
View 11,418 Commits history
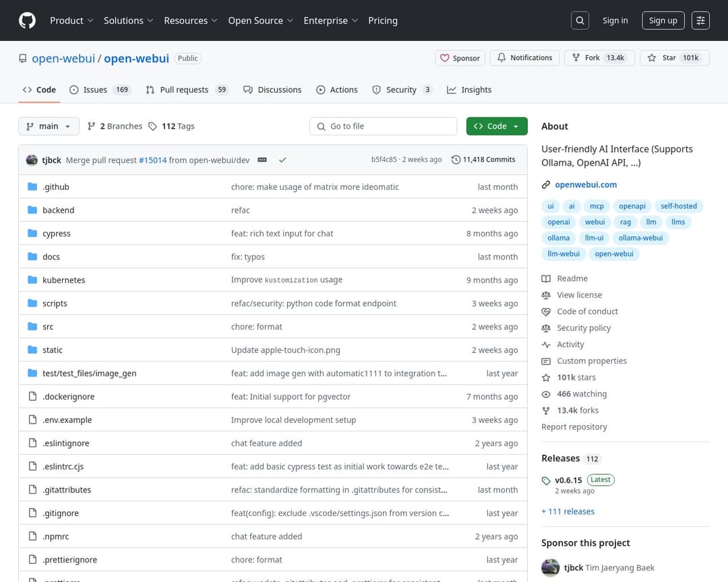point(483,160)
